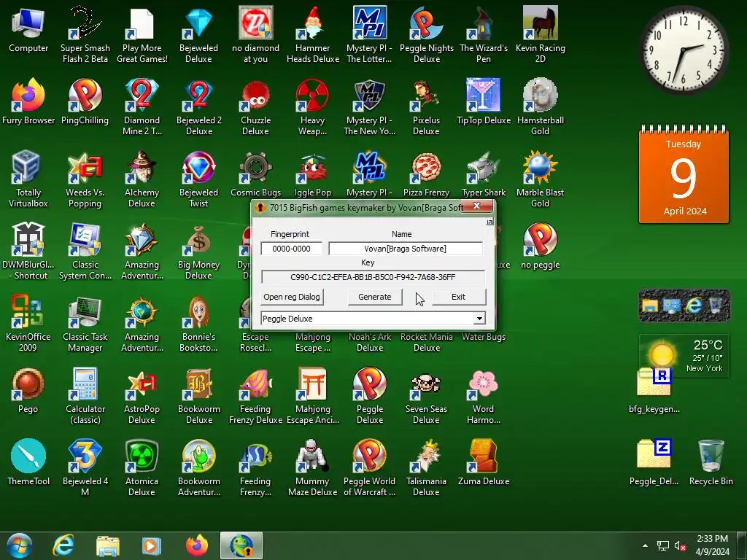This screenshot has width=747, height=560.
Task: Select the Peggle Nights Deluxe icon
Action: click(426, 34)
